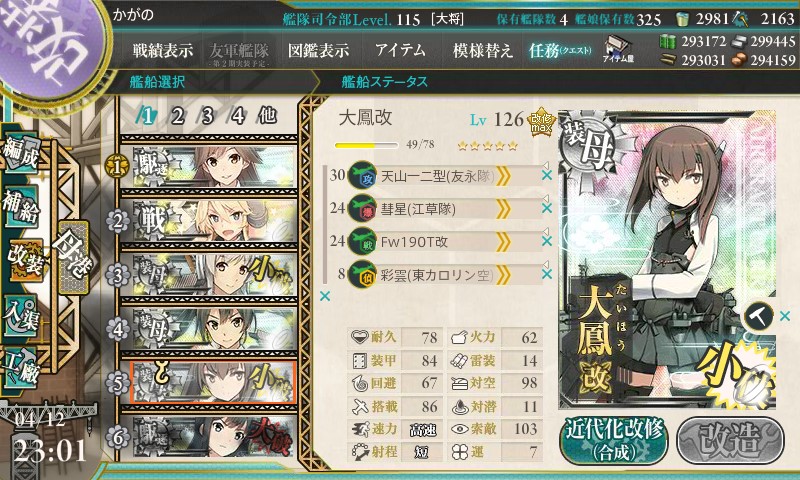The image size is (800, 480).
Task: Select the sixth ship banner marked 大破
Action: coord(209,437)
